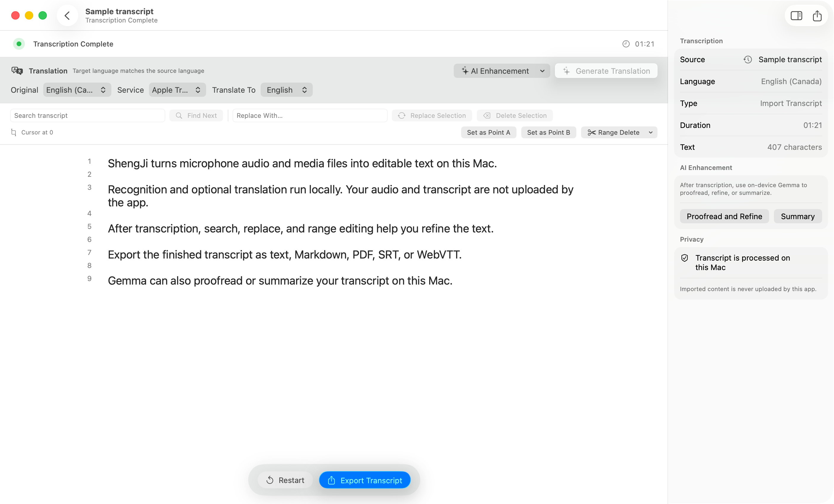Toggle the sidebar panel icon
Screen dimensions: 834x504
point(796,16)
